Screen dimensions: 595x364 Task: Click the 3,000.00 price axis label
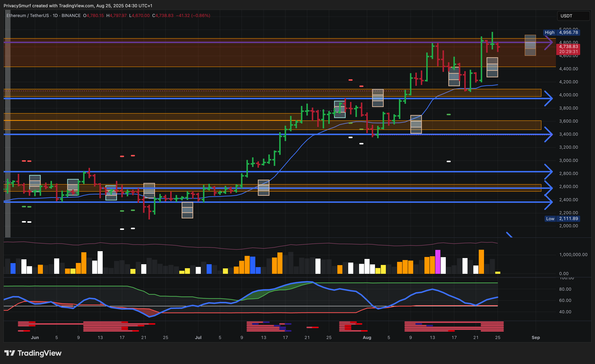pyautogui.click(x=568, y=160)
